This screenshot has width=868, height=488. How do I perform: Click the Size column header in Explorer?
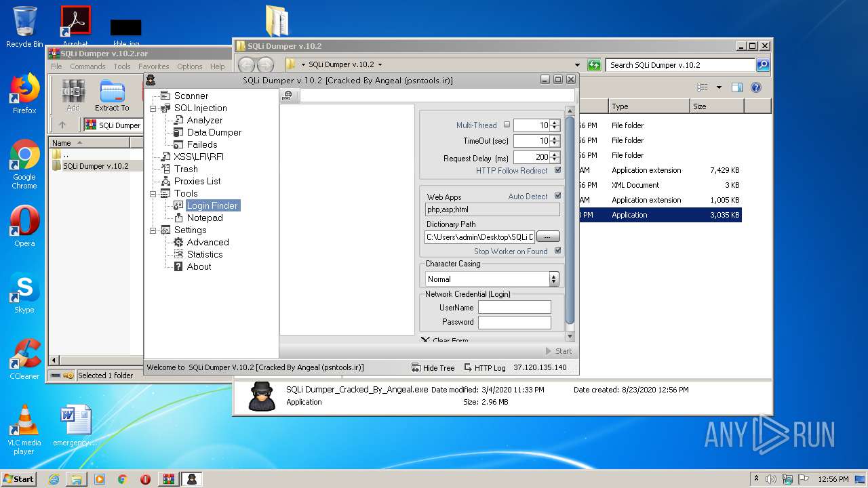tap(717, 106)
